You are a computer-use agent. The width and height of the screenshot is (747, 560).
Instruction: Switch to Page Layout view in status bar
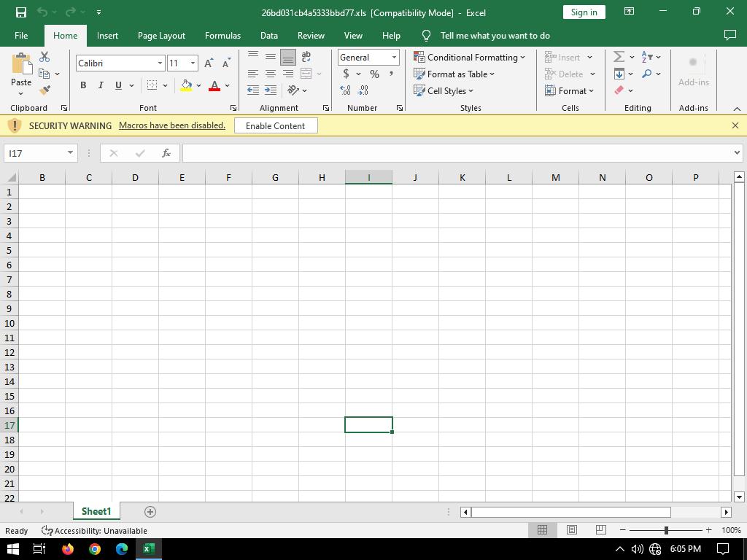click(571, 530)
